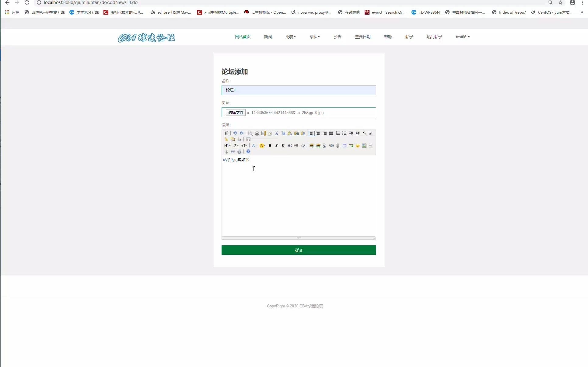Bookmark this page with the star icon
Viewport: 588px width, 367px height.
click(560, 2)
